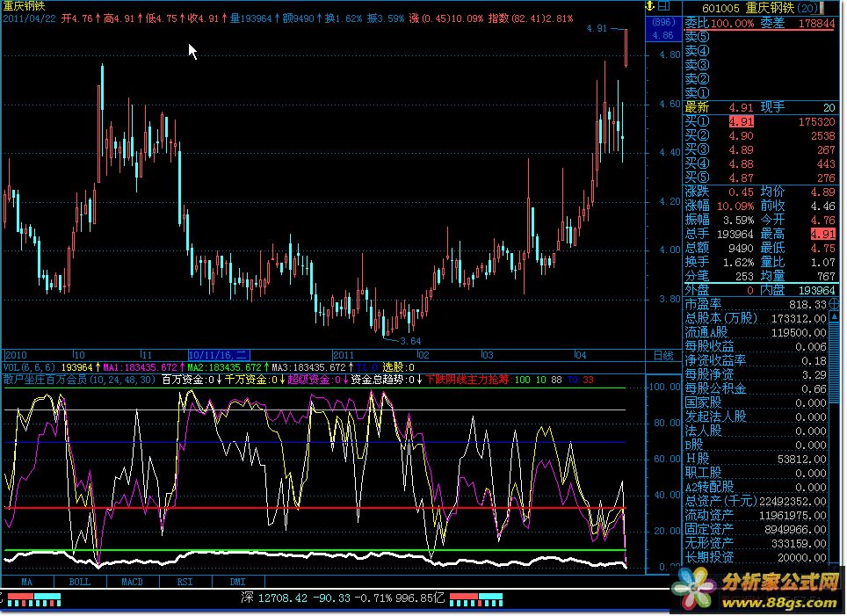Click the right red-cyan market breadth bar

tap(476, 599)
